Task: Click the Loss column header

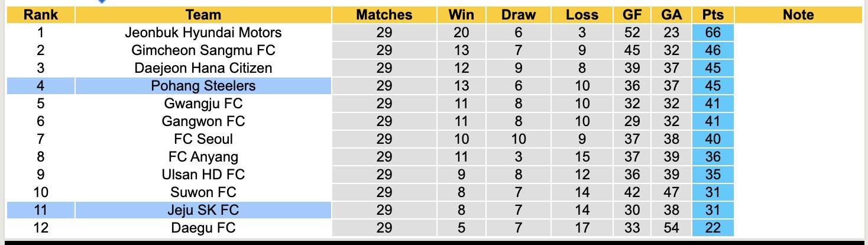Action: pyautogui.click(x=582, y=15)
